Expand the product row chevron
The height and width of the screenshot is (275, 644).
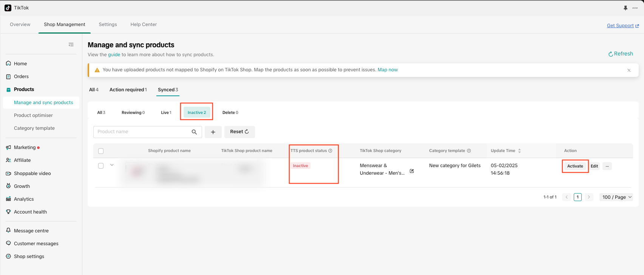click(x=112, y=165)
